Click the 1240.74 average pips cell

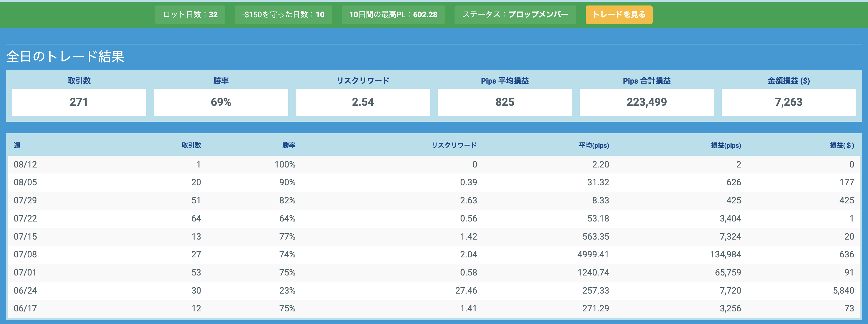click(x=593, y=272)
